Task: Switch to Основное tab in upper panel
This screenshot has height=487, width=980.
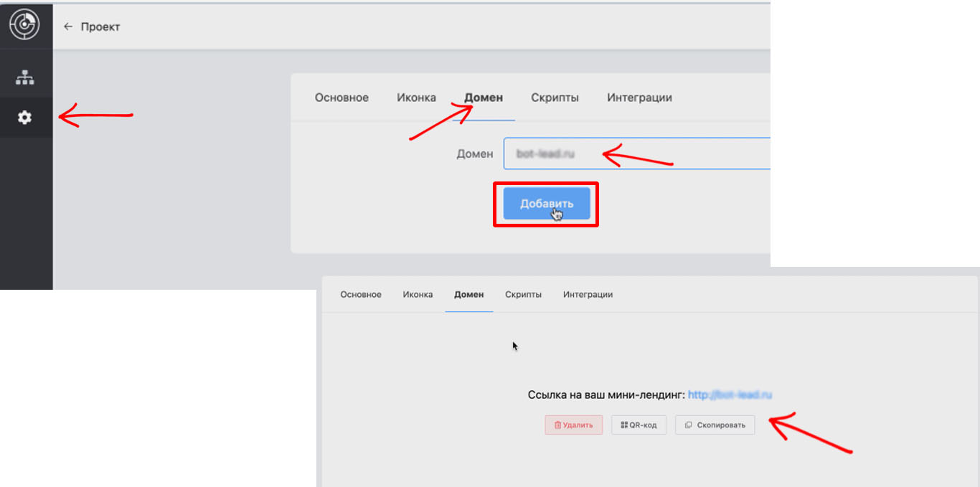Action: tap(341, 98)
